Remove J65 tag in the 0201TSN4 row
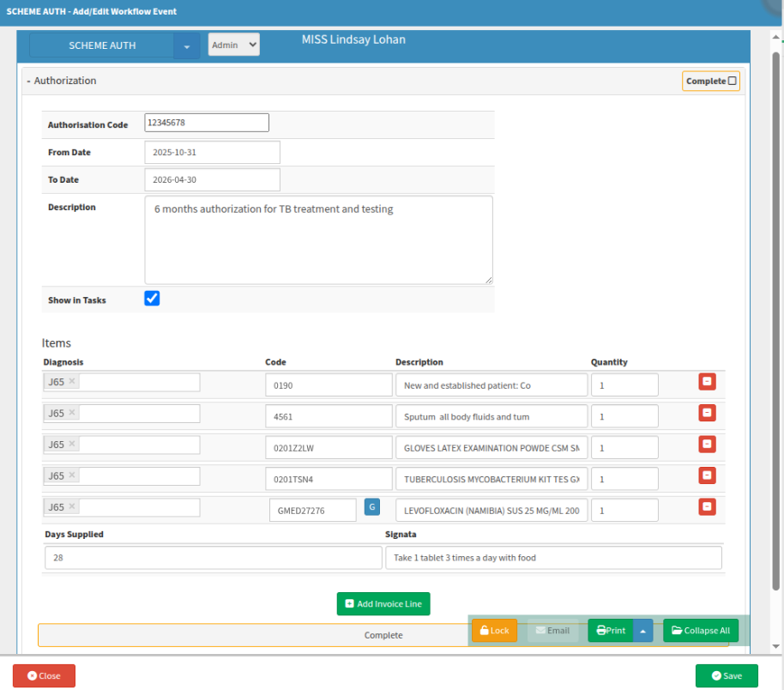784x690 pixels. [x=72, y=475]
